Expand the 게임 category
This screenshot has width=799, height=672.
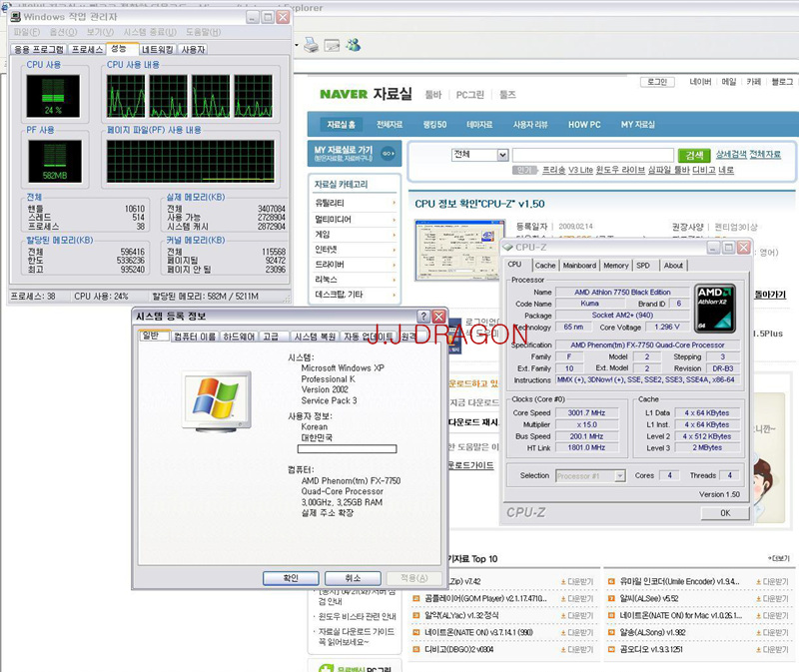pyautogui.click(x=395, y=235)
